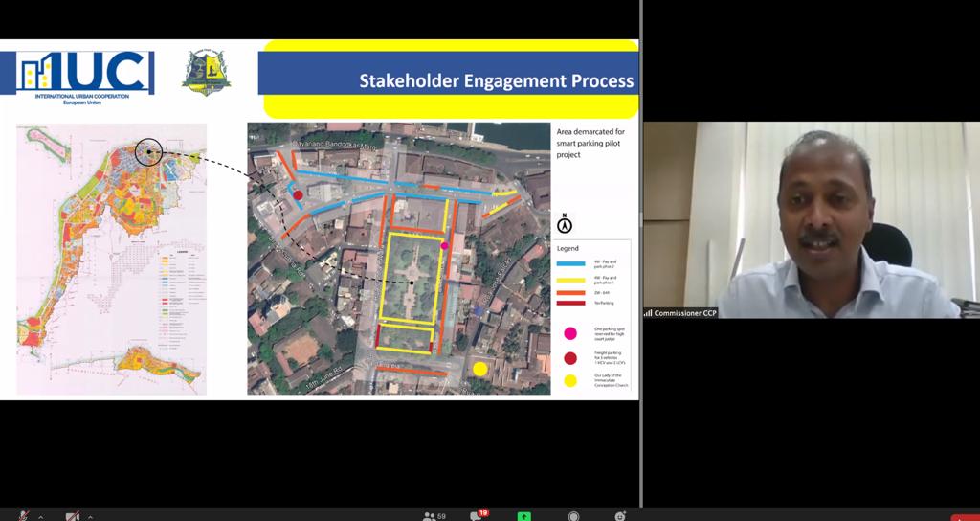
Task: Click the Commissioner CCP name label
Action: click(685, 312)
